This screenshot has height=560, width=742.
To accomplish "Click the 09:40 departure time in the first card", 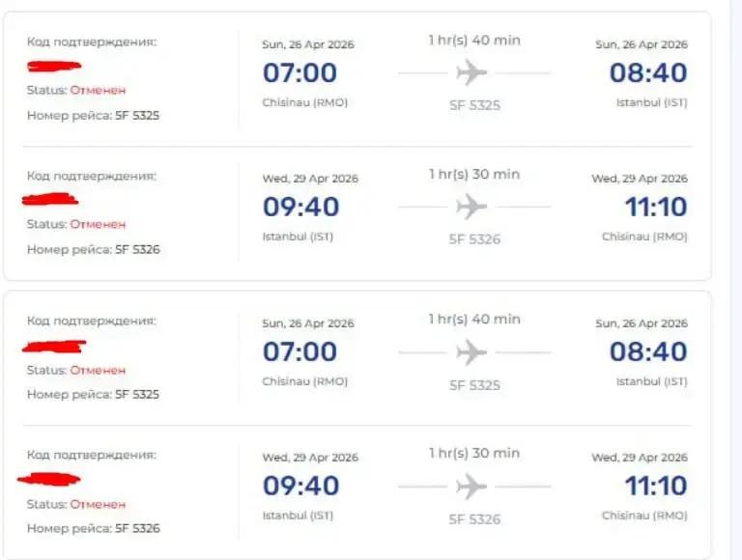I will (300, 207).
